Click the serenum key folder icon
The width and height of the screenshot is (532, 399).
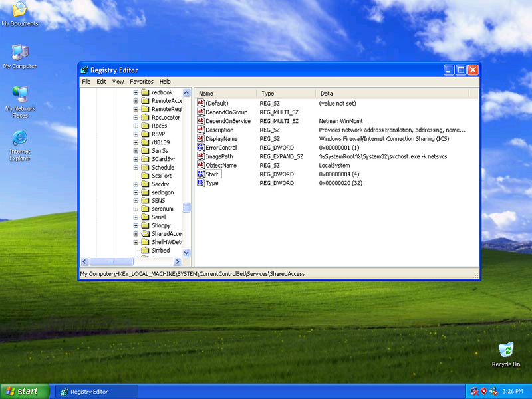(145, 209)
